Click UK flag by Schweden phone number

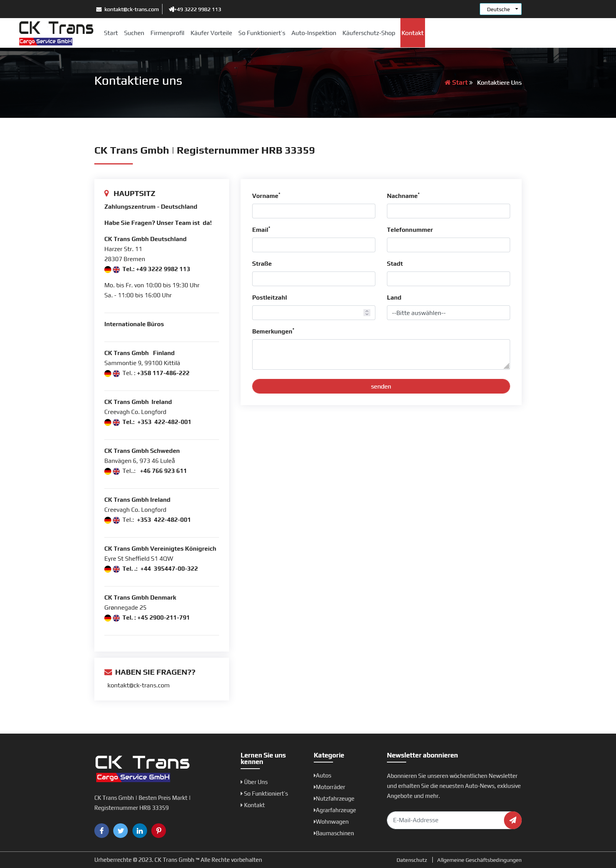tap(116, 471)
